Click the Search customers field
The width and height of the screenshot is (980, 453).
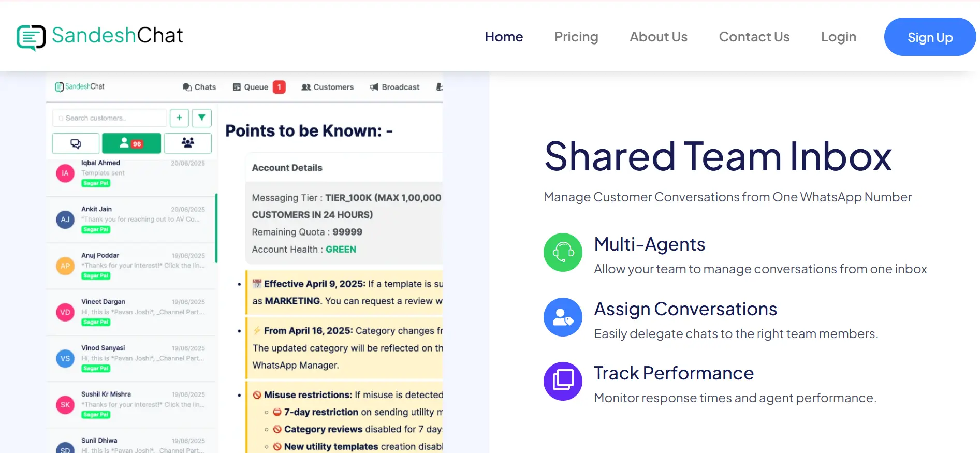(110, 118)
